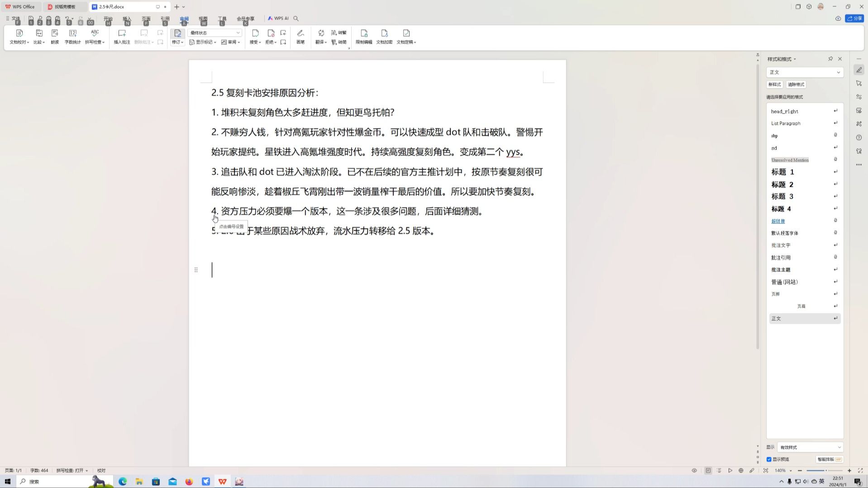Image resolution: width=868 pixels, height=488 pixels.
Task: Open 限制编辑 restrict editing
Action: (364, 37)
